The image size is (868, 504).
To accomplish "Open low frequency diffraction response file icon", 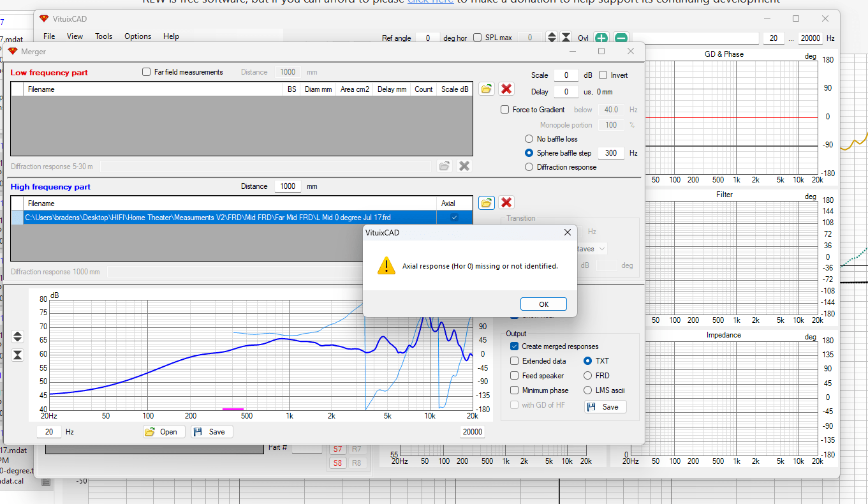I will (x=445, y=166).
